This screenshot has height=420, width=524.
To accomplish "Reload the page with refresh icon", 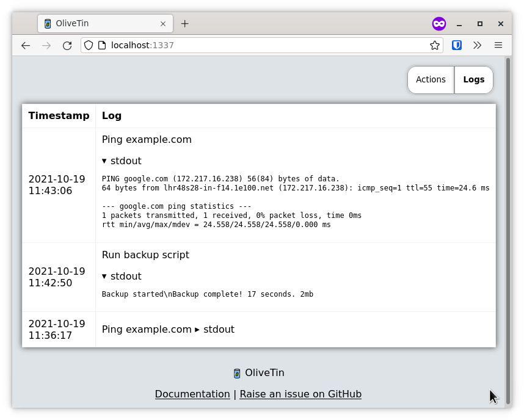I will [67, 45].
